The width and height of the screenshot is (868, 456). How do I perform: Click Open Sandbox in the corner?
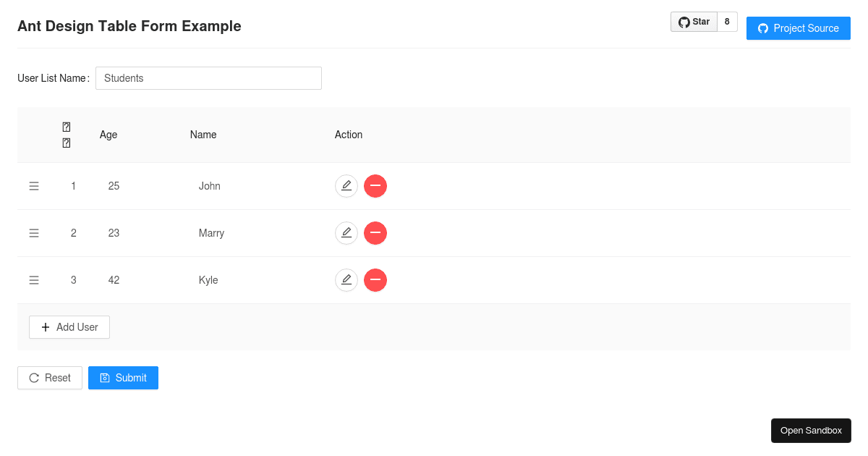pyautogui.click(x=811, y=430)
